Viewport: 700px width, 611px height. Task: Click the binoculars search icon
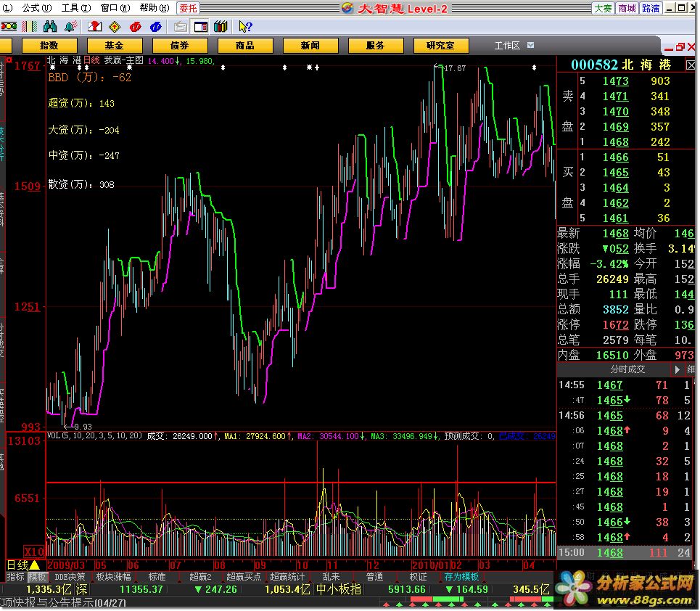pos(49,27)
